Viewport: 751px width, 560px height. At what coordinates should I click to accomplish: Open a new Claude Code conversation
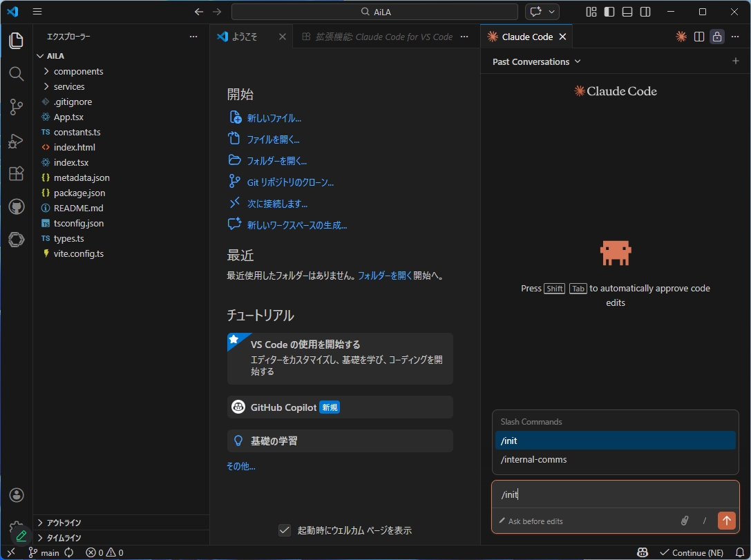735,61
